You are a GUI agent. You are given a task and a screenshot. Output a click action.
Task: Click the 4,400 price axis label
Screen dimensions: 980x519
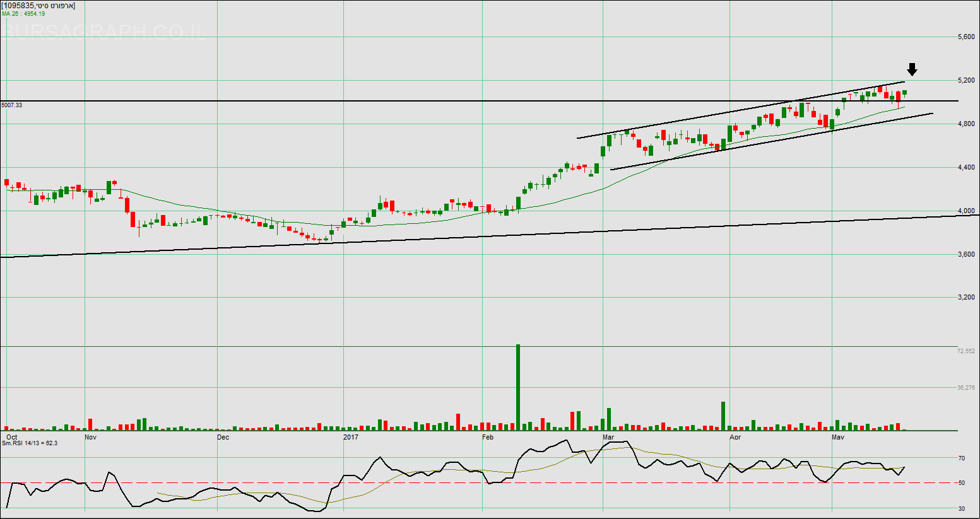pyautogui.click(x=965, y=168)
